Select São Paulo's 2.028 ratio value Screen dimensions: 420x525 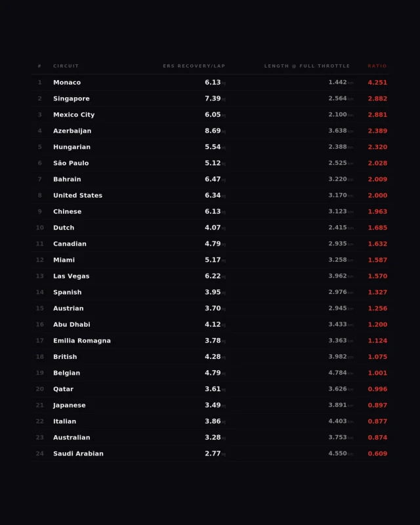pos(377,163)
